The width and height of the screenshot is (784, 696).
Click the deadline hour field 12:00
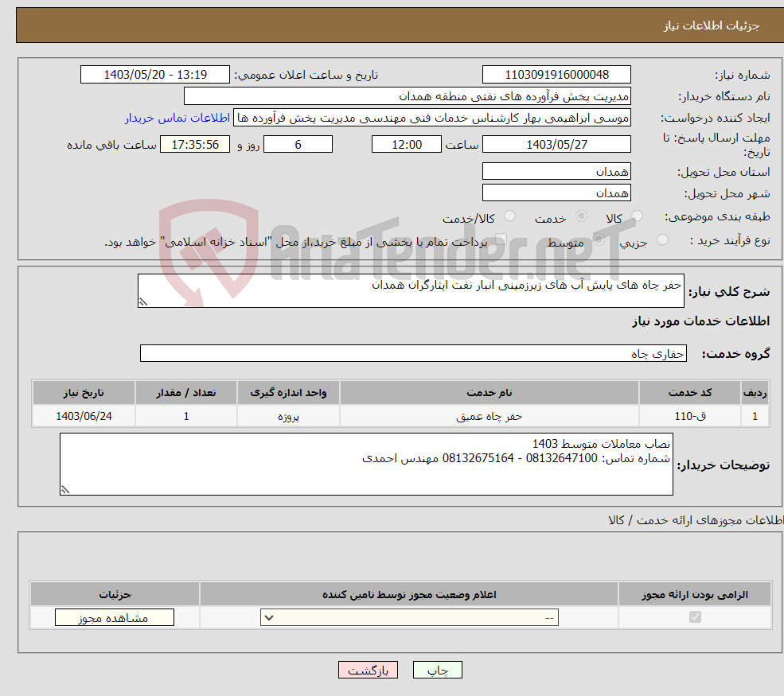coord(407,145)
